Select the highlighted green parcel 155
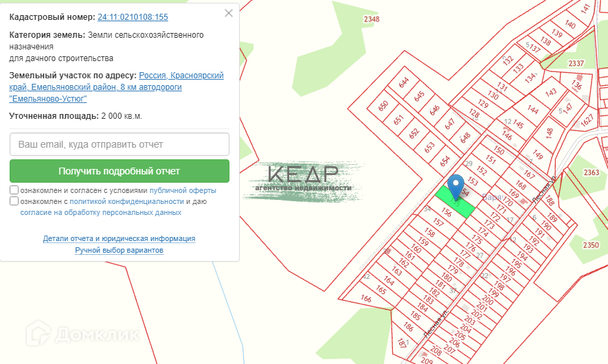Image resolution: width=608 pixels, height=364 pixels. coord(455,202)
